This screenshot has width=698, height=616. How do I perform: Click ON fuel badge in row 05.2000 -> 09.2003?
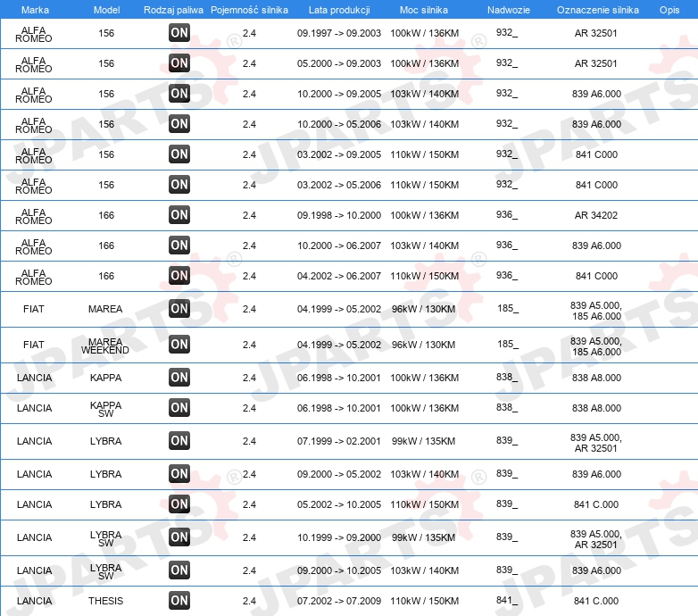[179, 62]
